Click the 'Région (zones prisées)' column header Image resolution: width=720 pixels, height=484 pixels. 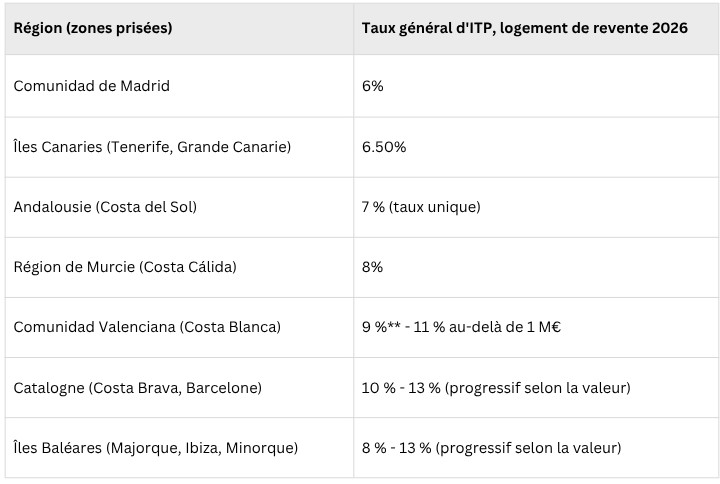pyautogui.click(x=179, y=28)
